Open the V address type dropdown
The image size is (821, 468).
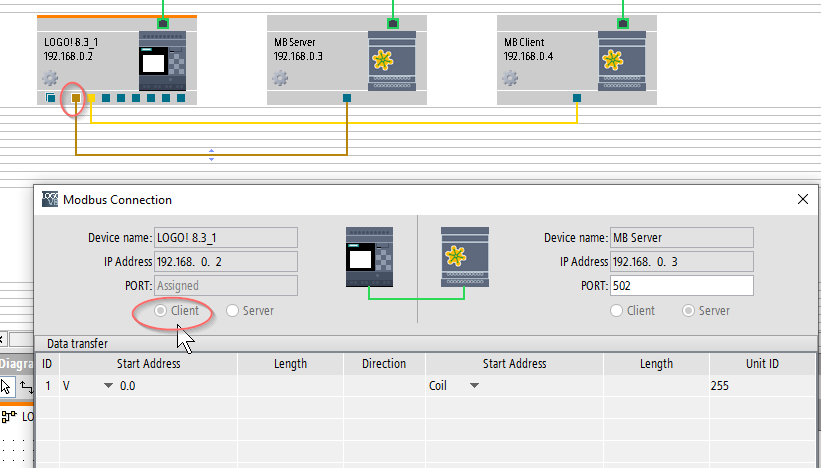point(108,386)
